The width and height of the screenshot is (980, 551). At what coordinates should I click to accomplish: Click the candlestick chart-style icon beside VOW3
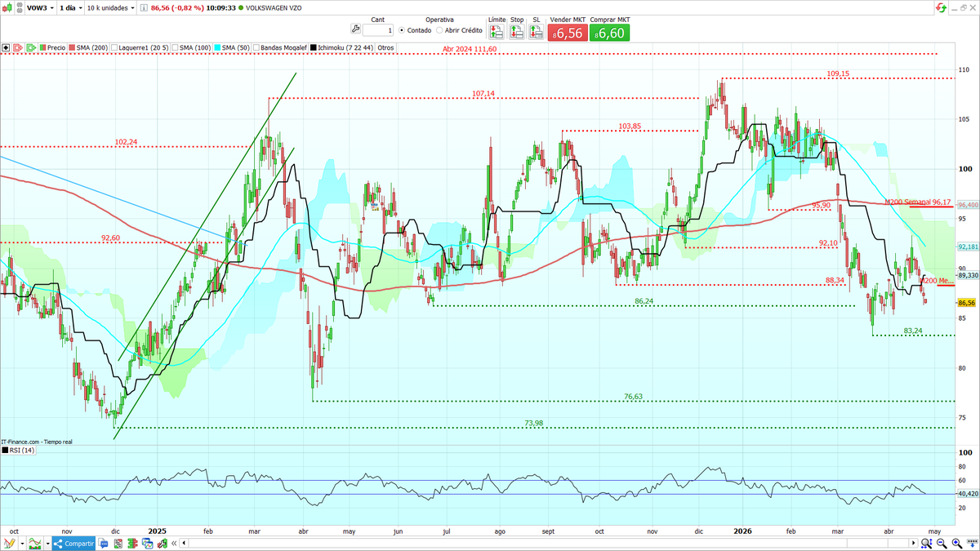(x=8, y=7)
